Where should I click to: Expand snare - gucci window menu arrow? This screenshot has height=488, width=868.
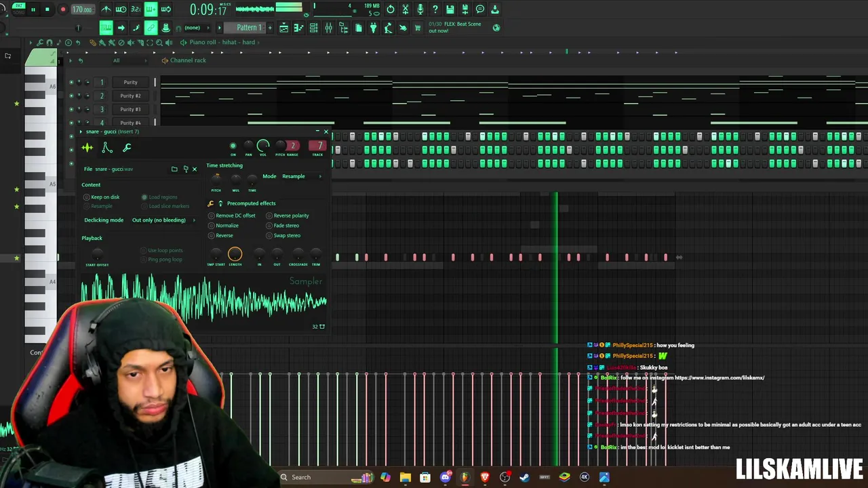(81, 131)
